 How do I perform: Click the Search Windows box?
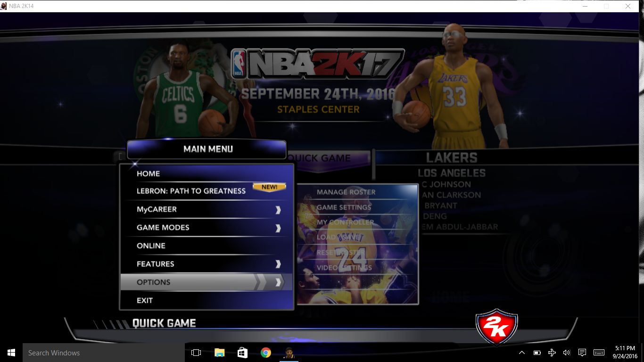[x=104, y=353]
